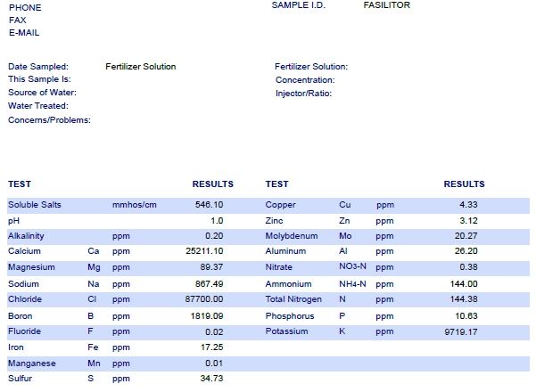The width and height of the screenshot is (536, 392).
Task: Select the Iron result 17.25
Action: pyautogui.click(x=212, y=347)
